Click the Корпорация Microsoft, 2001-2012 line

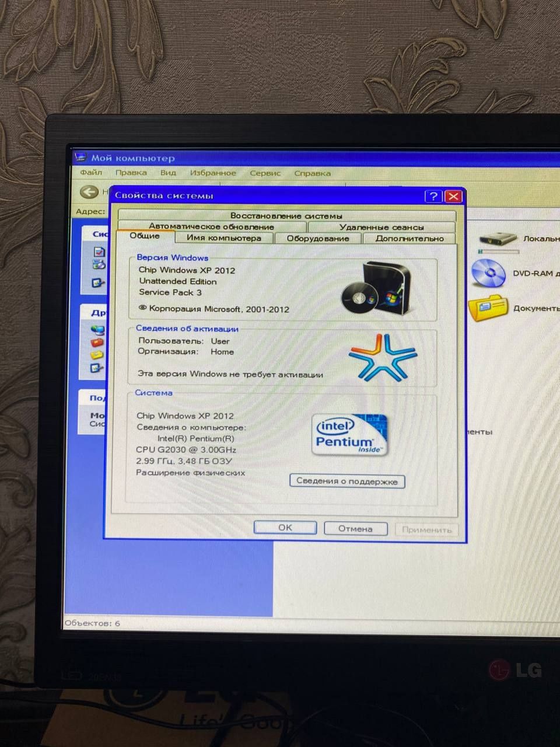[x=213, y=309]
